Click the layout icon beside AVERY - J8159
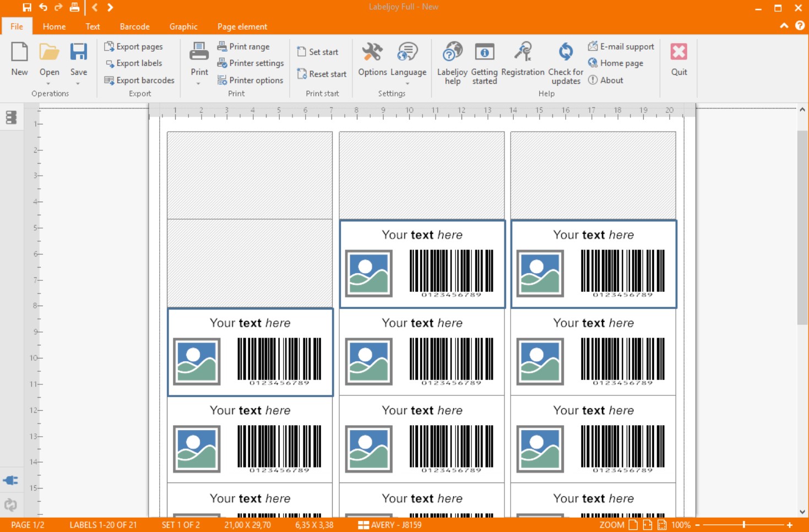The image size is (809, 532). point(363,525)
